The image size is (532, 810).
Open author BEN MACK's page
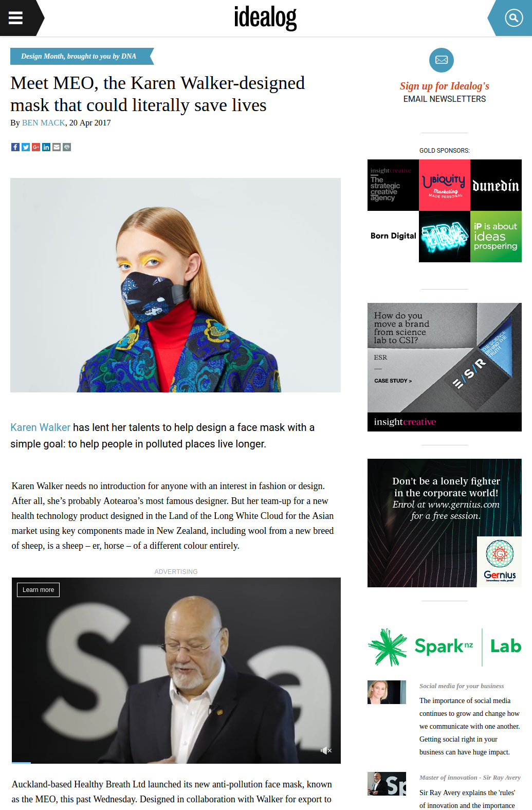[44, 123]
